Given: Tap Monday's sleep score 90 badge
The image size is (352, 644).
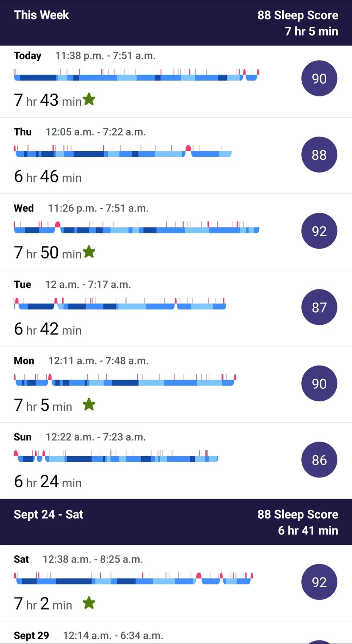Looking at the screenshot, I should click(x=319, y=383).
